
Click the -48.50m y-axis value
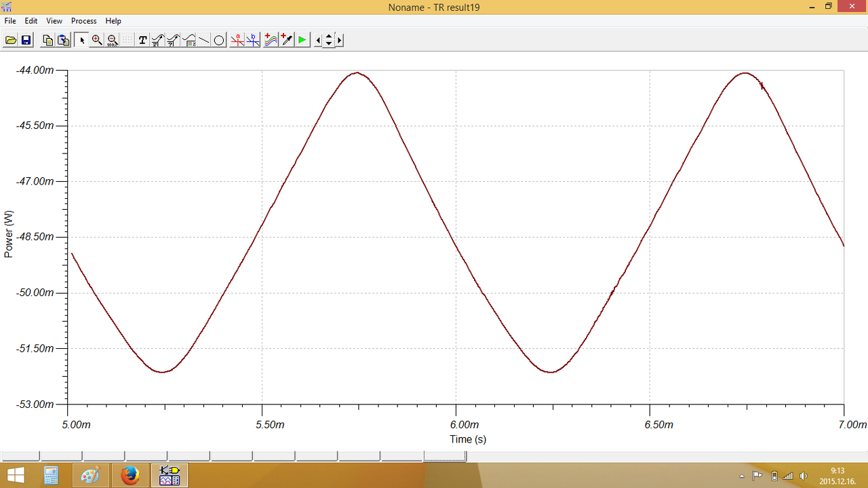click(35, 237)
